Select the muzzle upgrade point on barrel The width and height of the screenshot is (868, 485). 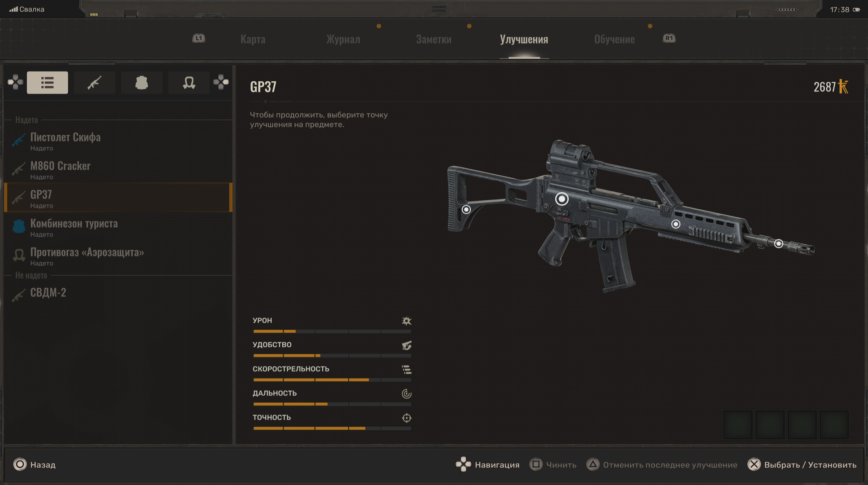779,243
